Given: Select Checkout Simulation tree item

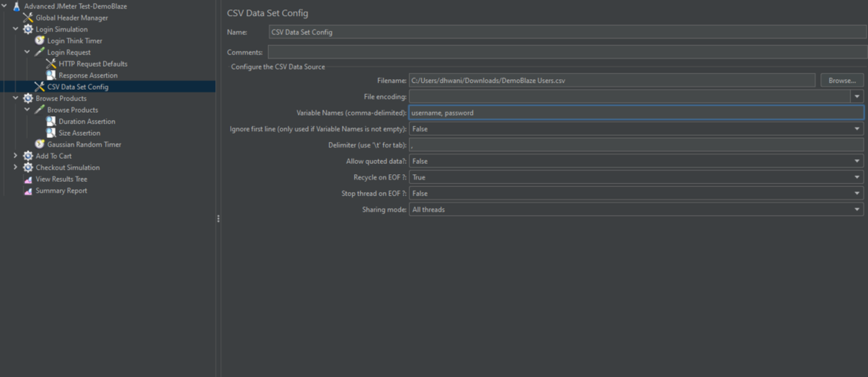Looking at the screenshot, I should 68,167.
